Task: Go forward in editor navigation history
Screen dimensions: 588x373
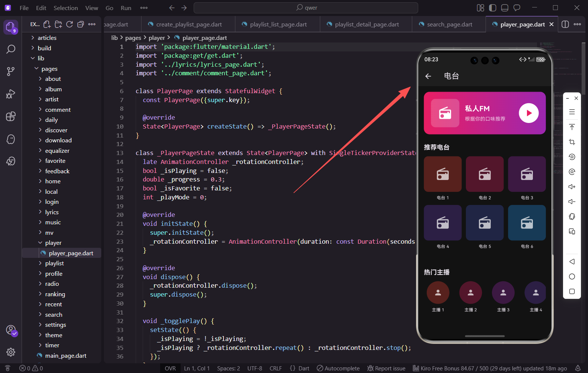Action: point(184,8)
